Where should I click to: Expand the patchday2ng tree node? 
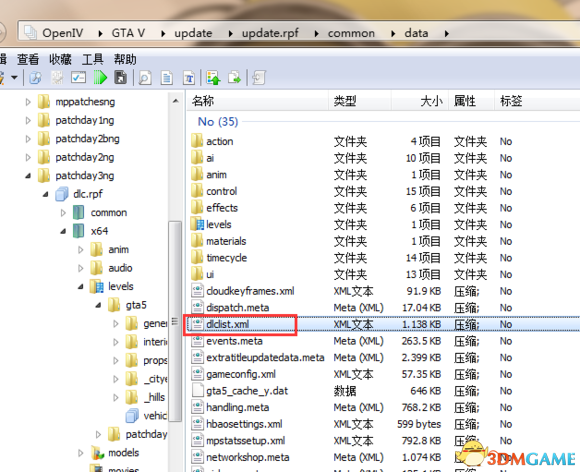[28, 157]
